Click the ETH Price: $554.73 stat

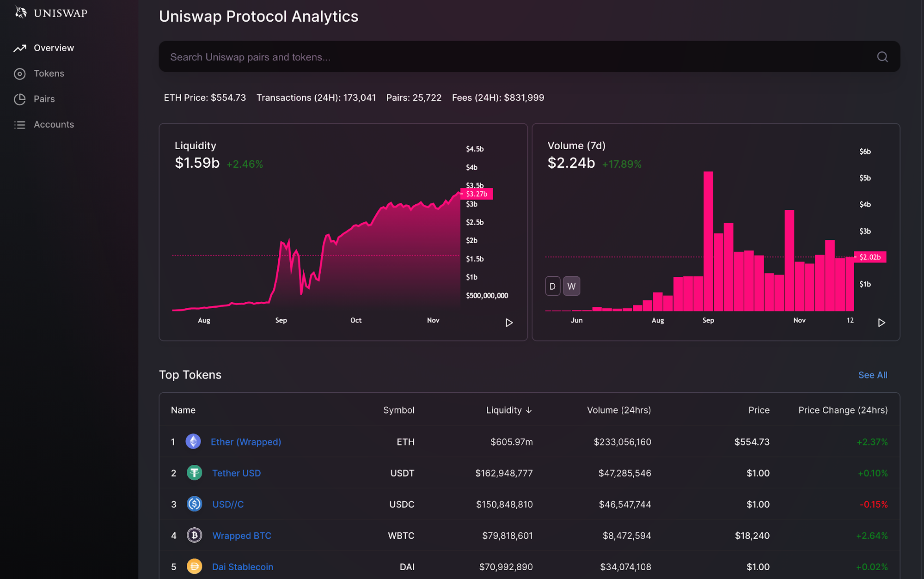click(x=205, y=98)
